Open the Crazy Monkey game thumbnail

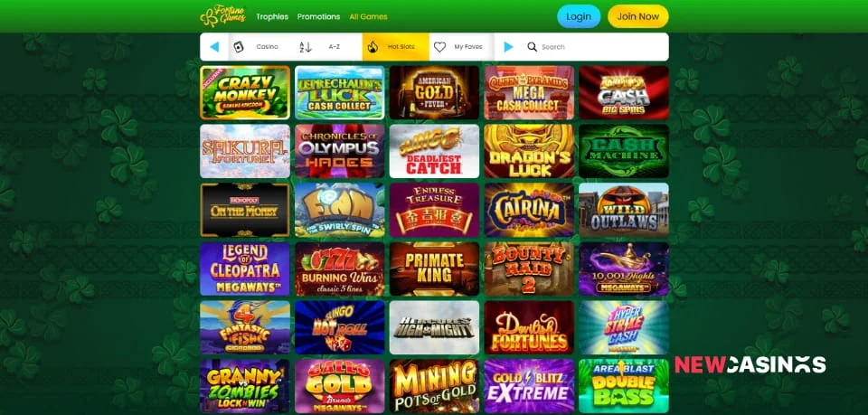pos(245,92)
